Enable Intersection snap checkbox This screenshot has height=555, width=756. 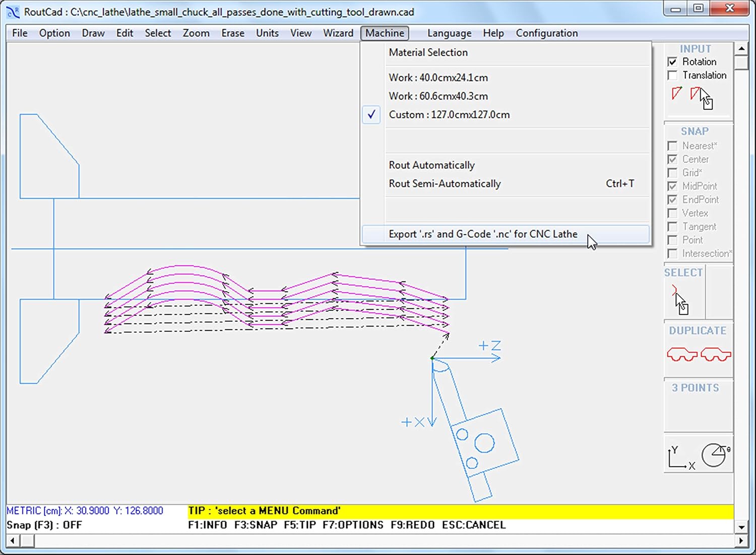tap(672, 254)
